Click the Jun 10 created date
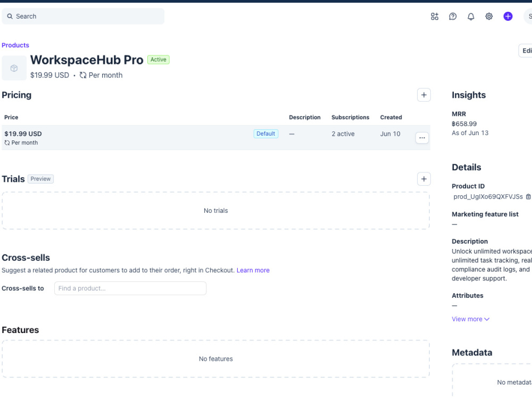Screen dimensions: 532x399 (x=390, y=134)
